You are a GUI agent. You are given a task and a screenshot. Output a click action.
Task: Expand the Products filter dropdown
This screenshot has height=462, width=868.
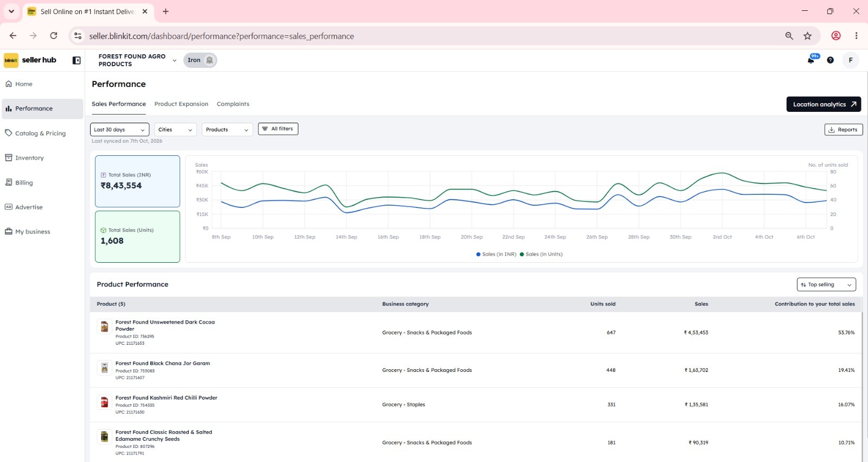point(227,130)
